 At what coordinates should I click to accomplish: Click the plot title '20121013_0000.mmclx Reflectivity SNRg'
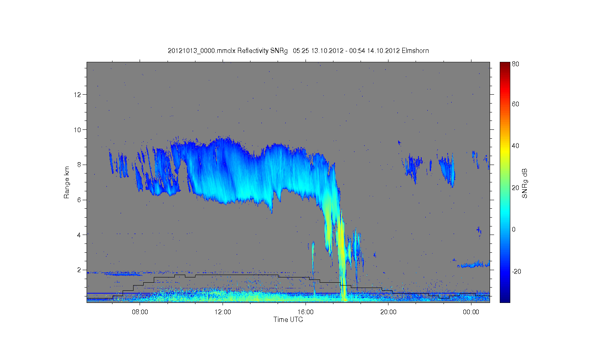click(x=228, y=51)
